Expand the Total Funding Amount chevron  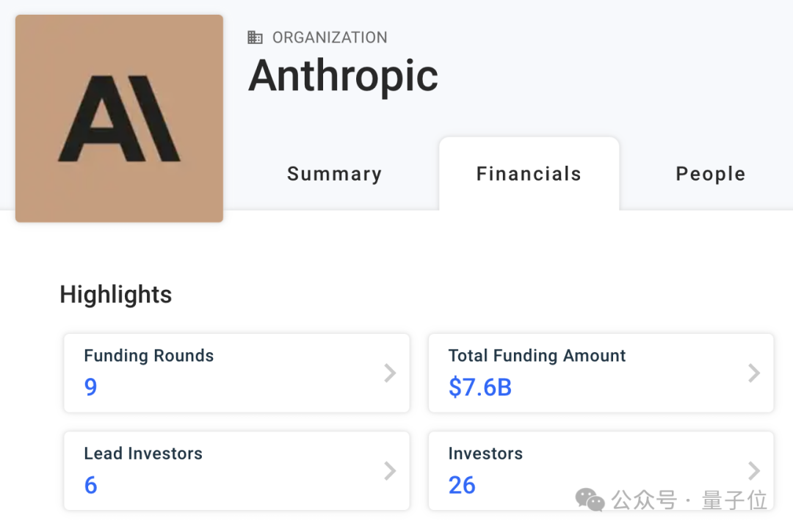753,374
